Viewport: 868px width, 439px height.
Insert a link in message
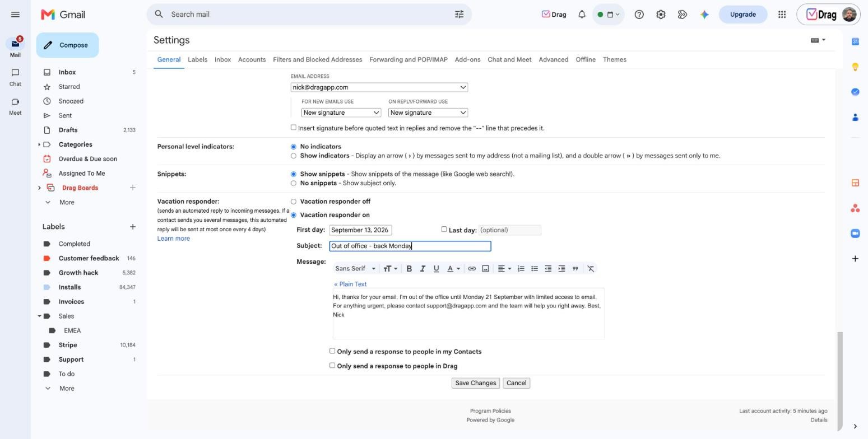click(472, 269)
